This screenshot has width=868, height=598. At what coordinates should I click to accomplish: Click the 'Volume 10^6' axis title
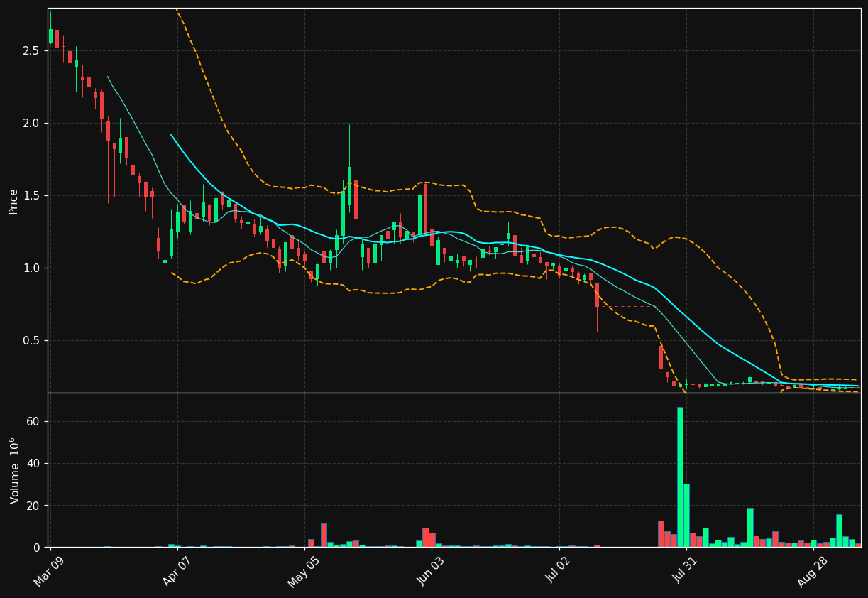click(x=14, y=470)
